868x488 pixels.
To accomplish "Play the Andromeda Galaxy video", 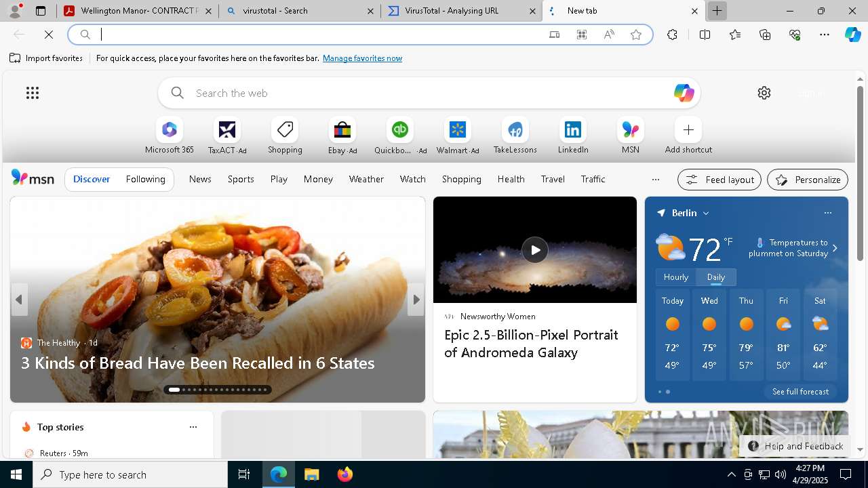I will click(535, 250).
